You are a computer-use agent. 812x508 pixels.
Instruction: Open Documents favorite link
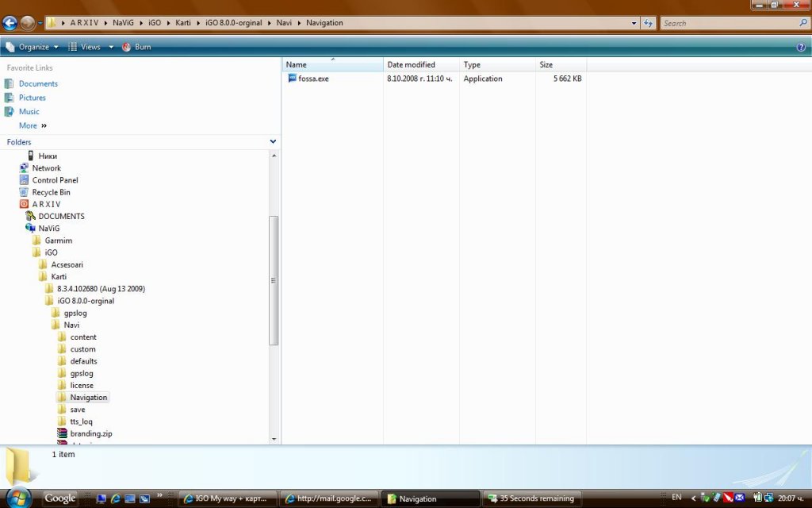38,83
